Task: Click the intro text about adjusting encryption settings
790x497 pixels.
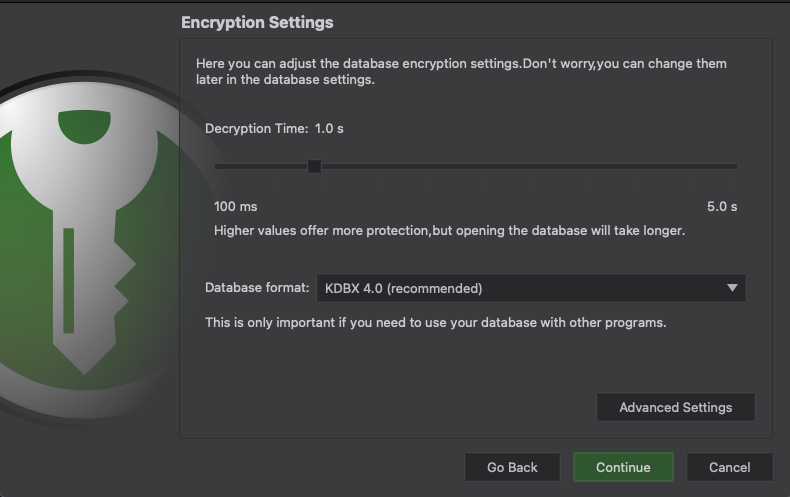Action: 460,71
